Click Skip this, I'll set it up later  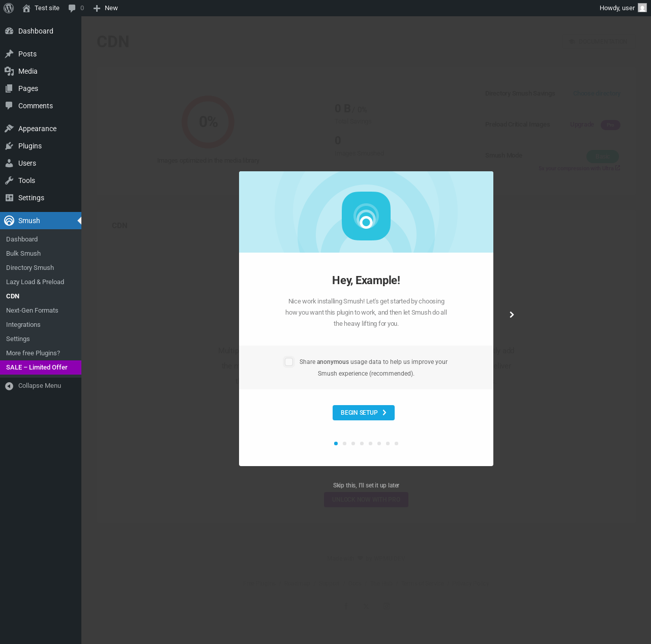point(366,485)
